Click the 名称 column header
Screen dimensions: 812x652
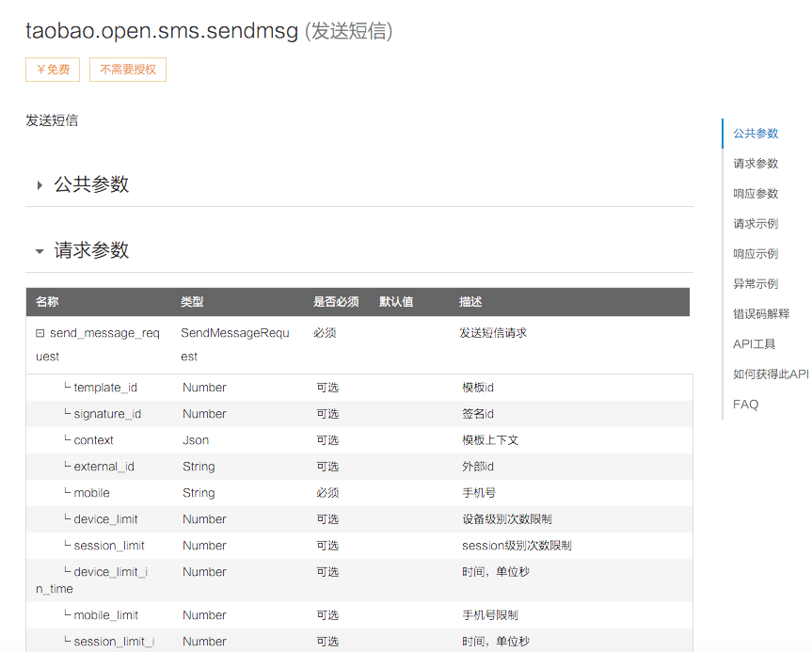pos(47,301)
